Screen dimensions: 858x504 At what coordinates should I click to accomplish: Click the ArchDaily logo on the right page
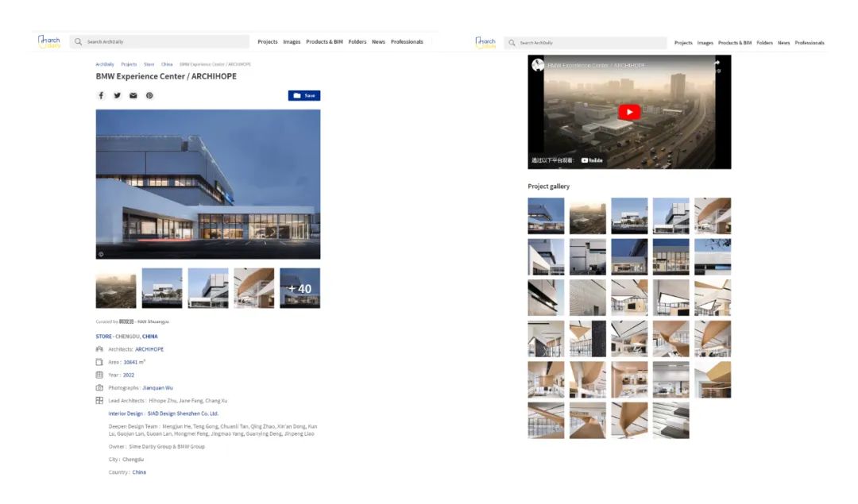485,43
